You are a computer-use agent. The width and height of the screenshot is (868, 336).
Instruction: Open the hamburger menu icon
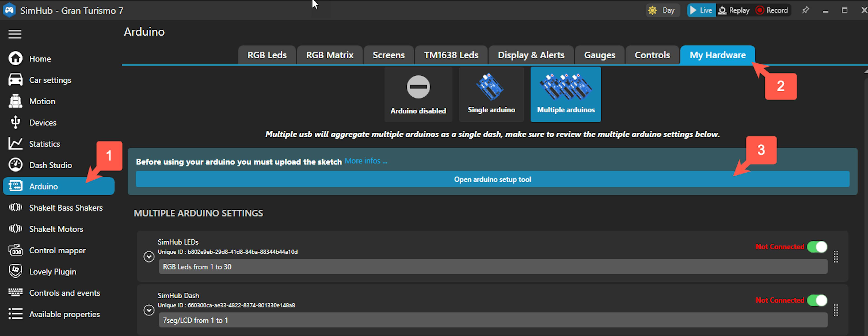15,34
